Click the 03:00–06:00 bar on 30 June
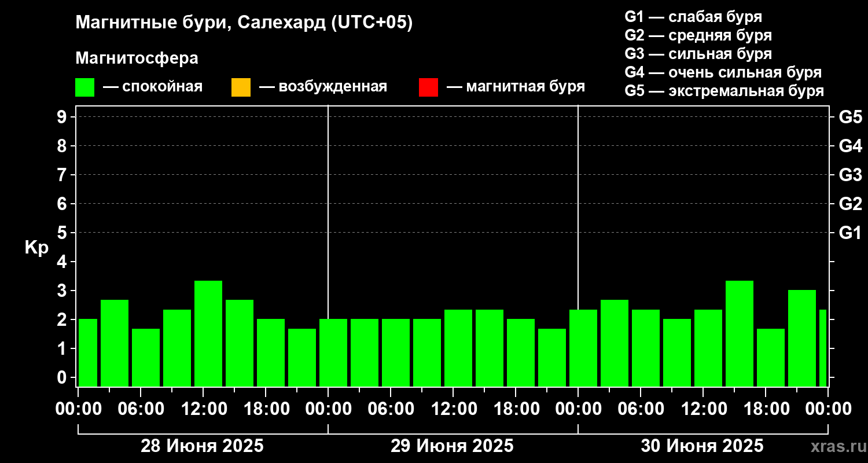This screenshot has height=463, width=868. pyautogui.click(x=615, y=343)
